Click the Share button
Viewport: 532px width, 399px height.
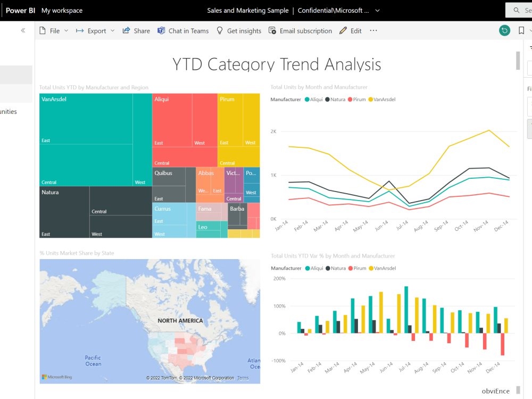tap(136, 31)
